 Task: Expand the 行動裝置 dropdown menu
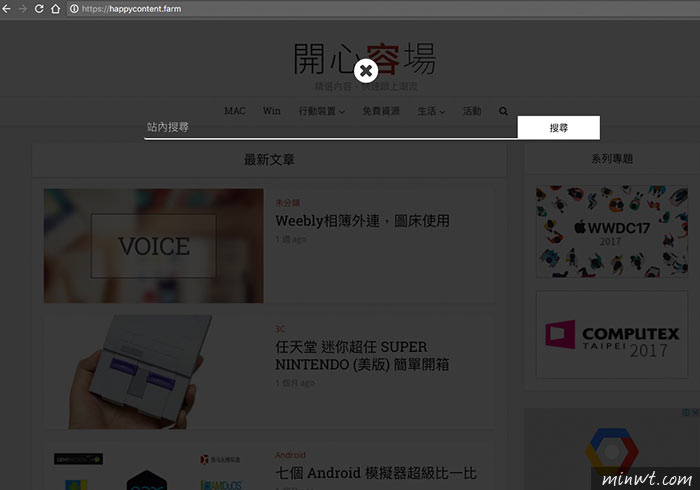321,111
